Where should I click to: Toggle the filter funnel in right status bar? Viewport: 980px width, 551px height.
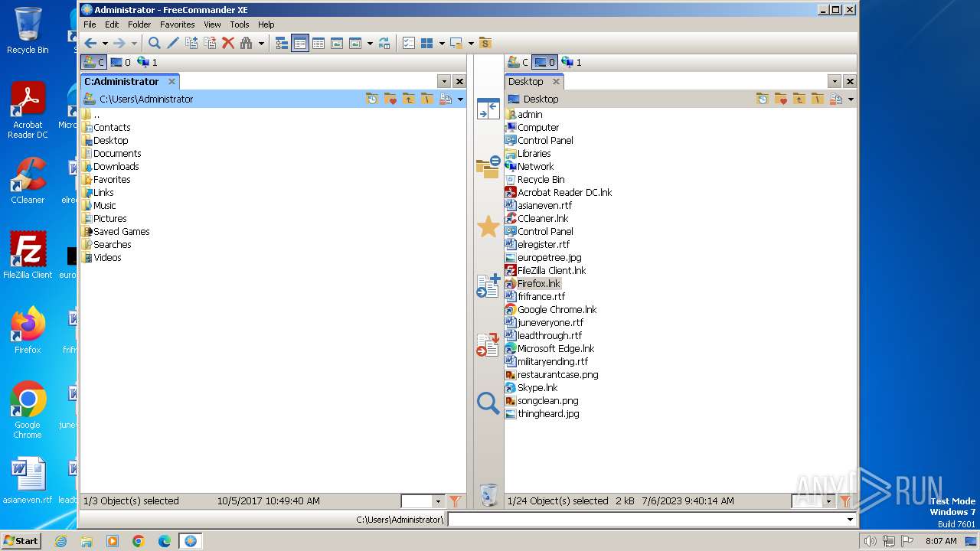pyautogui.click(x=845, y=501)
